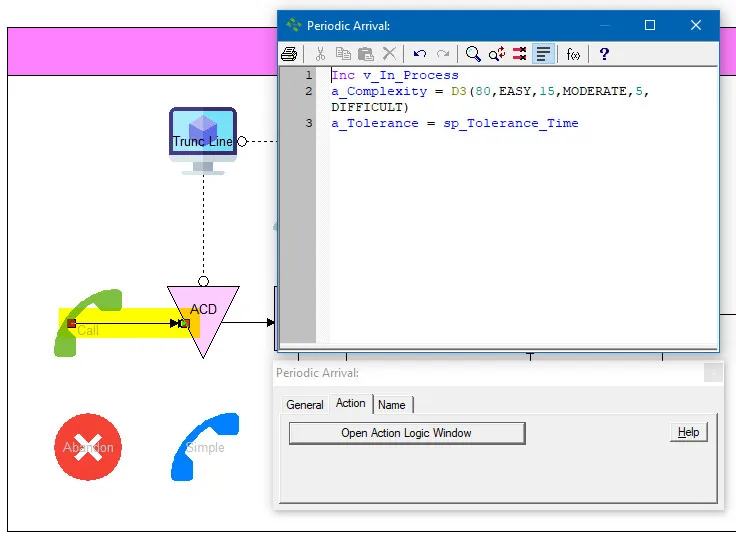Switch to the Action tab
The image size is (736, 541).
point(351,404)
